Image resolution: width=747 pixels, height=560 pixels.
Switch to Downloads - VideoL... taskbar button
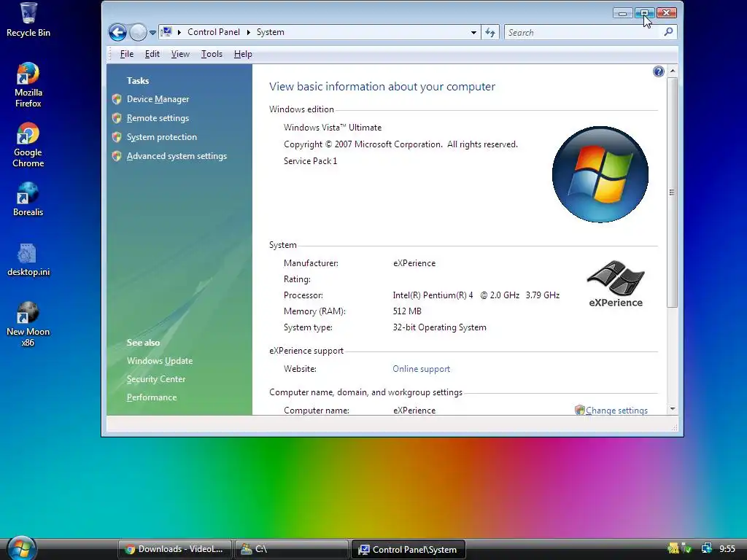tap(174, 549)
